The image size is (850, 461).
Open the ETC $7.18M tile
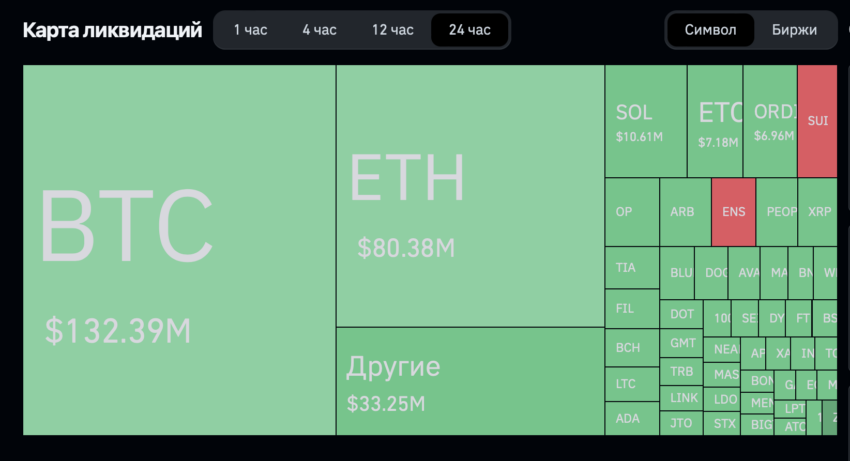(715, 121)
